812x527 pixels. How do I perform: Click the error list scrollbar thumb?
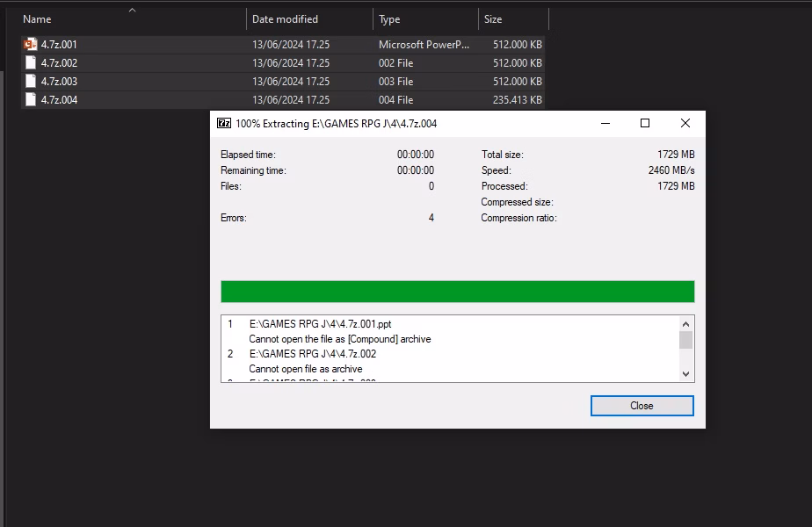685,340
